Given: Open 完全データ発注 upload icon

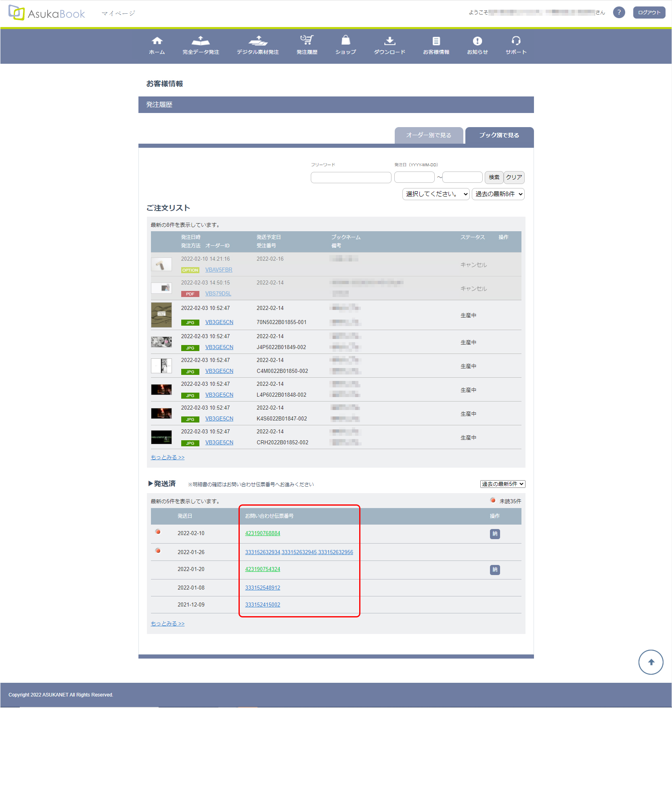Looking at the screenshot, I should coord(201,41).
